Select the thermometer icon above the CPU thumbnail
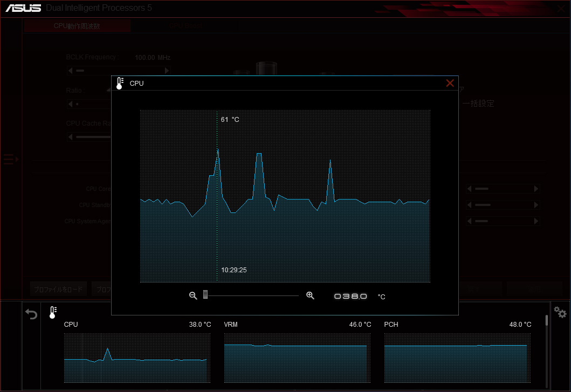Image resolution: width=571 pixels, height=392 pixels. pyautogui.click(x=53, y=312)
